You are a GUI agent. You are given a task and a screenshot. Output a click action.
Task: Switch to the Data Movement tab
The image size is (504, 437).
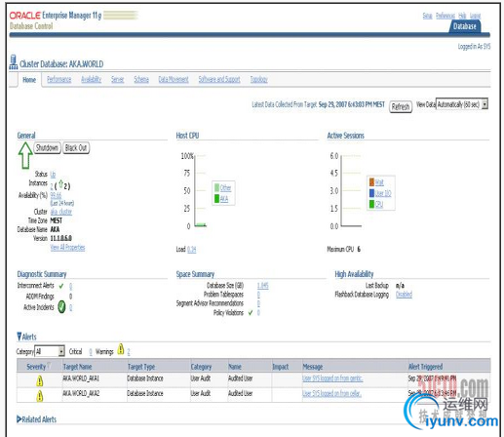tap(174, 79)
